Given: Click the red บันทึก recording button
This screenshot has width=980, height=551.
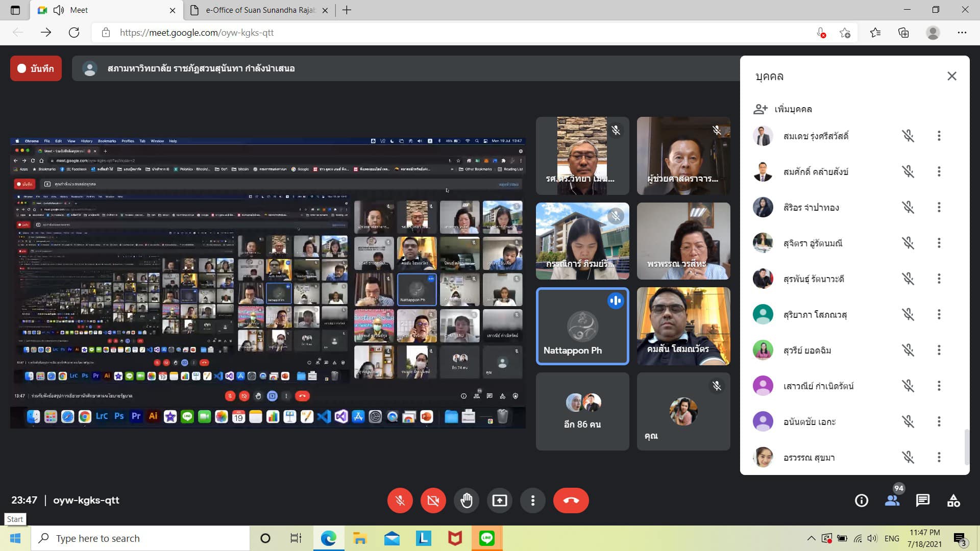Looking at the screenshot, I should pos(36,68).
